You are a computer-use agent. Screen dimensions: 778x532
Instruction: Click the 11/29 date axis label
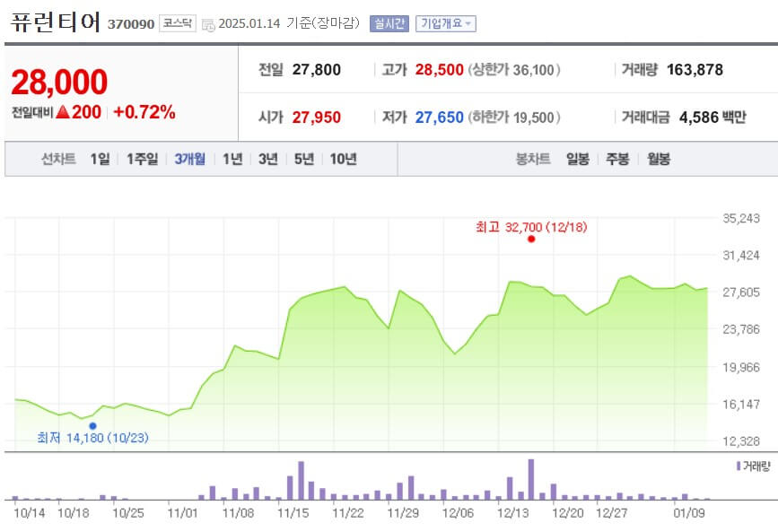tap(403, 513)
